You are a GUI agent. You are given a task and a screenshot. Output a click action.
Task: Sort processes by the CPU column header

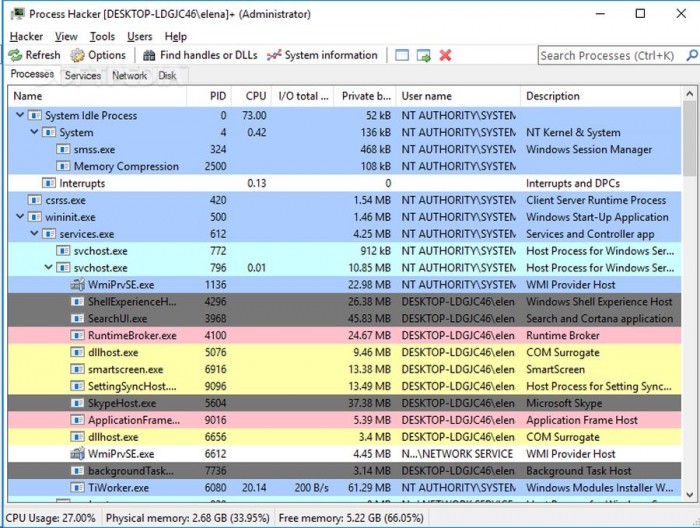(x=254, y=96)
